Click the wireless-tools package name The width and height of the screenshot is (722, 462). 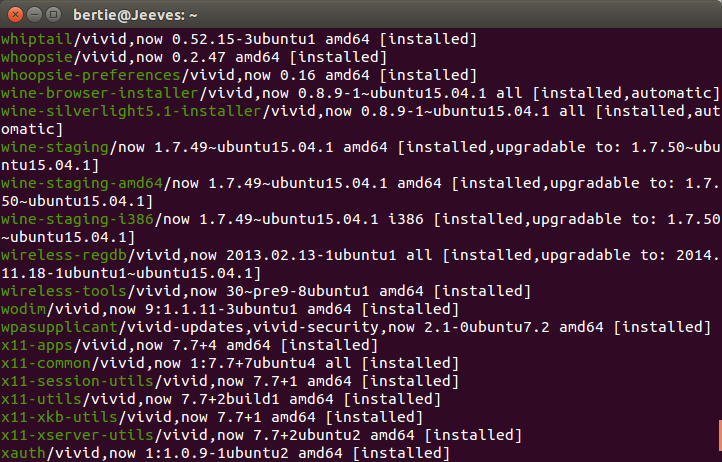64,291
